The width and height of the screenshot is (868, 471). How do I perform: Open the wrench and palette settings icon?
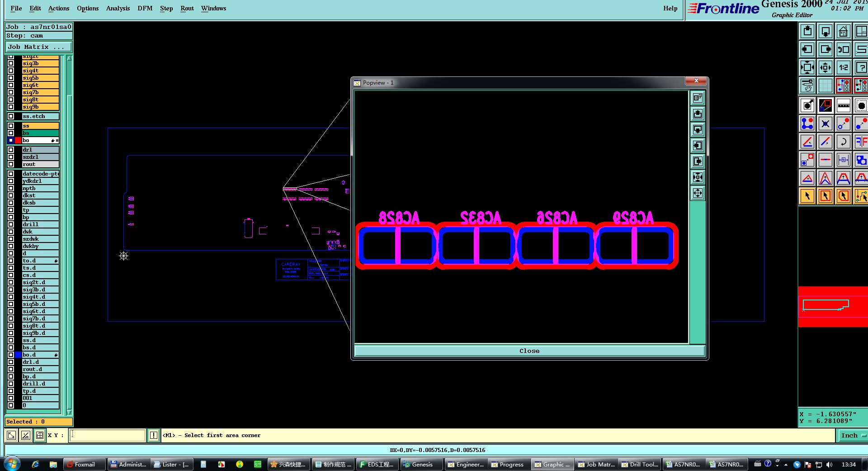pyautogui.click(x=807, y=86)
